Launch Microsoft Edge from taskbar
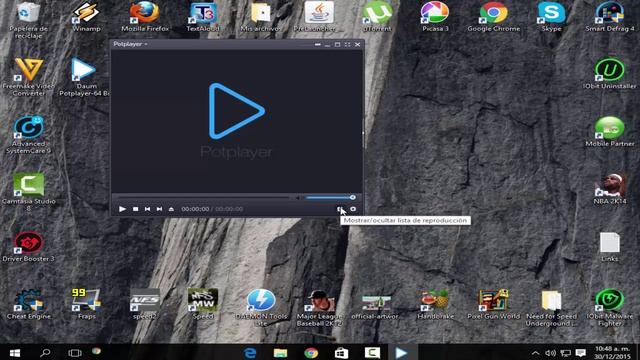The height and width of the screenshot is (360, 640). pyautogui.click(x=250, y=353)
